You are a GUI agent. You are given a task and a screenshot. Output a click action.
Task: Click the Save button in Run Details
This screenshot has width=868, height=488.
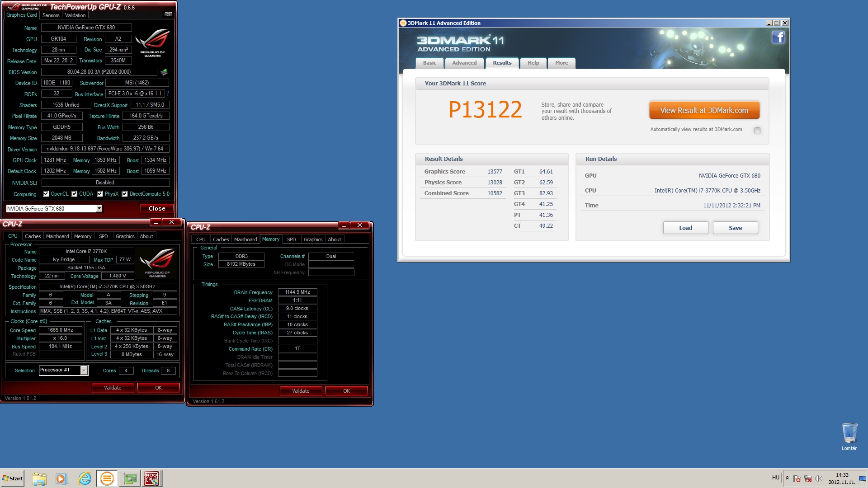tap(735, 228)
